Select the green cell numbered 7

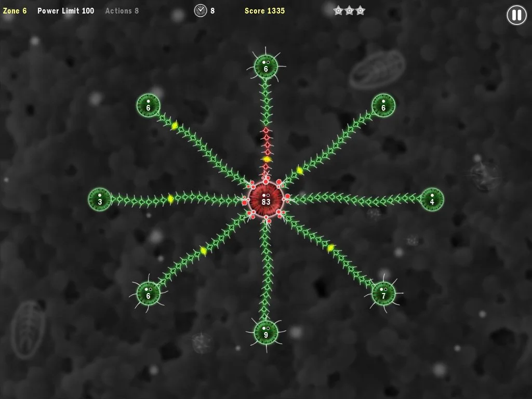pyautogui.click(x=383, y=293)
